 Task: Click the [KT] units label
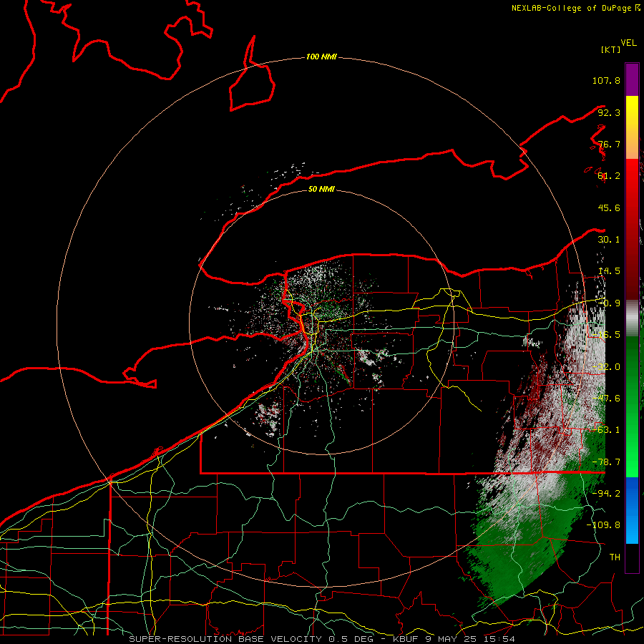pyautogui.click(x=611, y=49)
